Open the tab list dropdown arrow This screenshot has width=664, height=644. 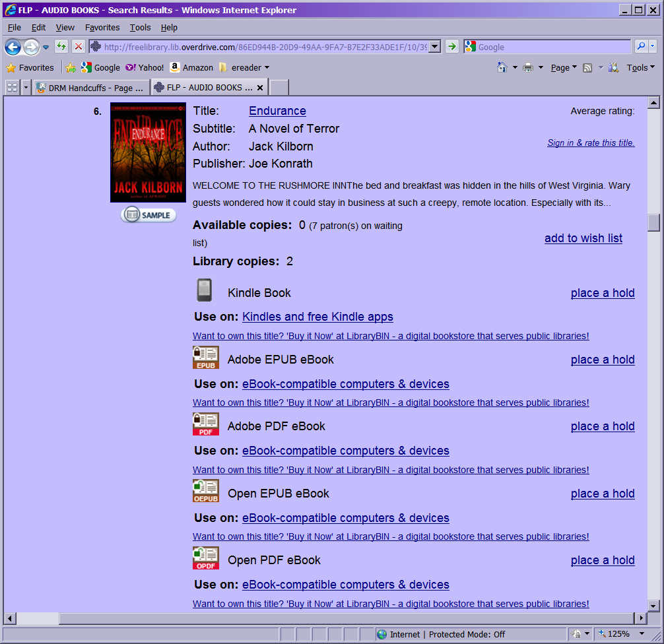click(25, 88)
